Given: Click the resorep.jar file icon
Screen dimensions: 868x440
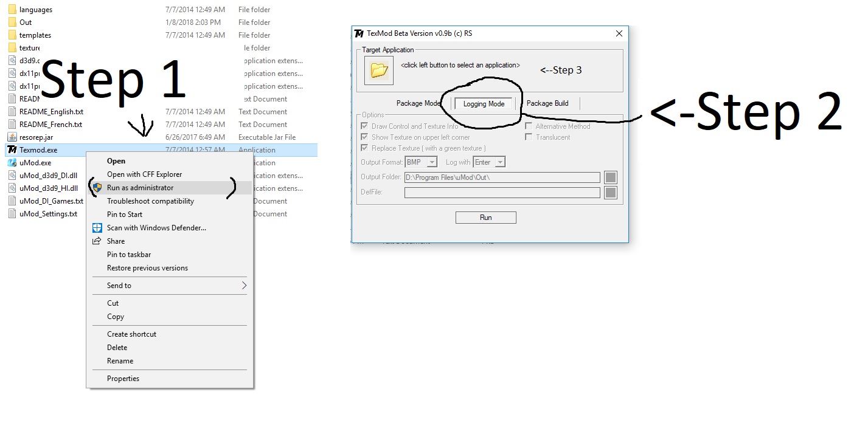Looking at the screenshot, I should click(12, 137).
